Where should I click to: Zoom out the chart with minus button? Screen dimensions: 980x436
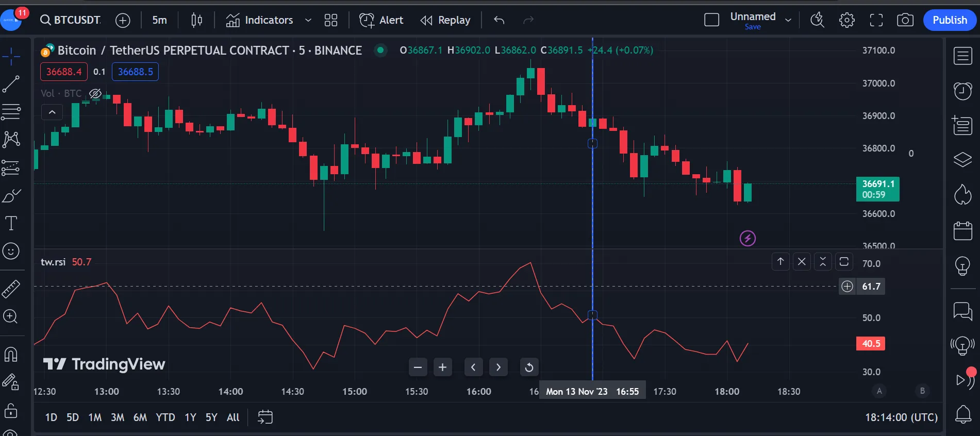418,367
